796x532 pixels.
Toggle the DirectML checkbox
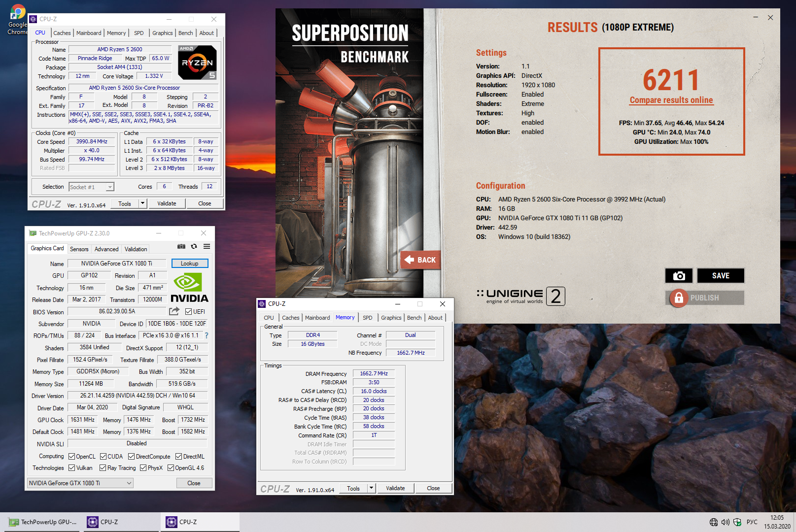(179, 457)
